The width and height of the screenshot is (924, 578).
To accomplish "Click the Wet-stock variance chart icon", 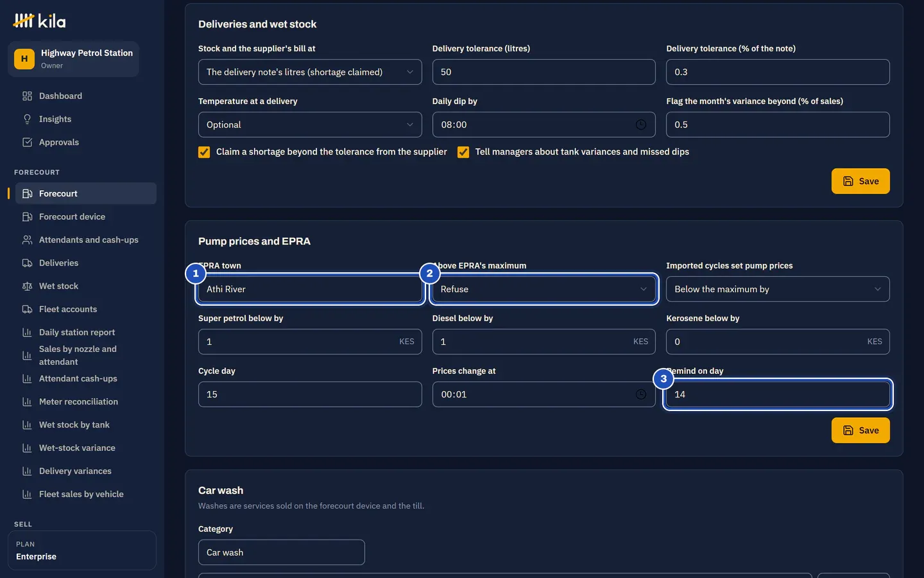I will pos(27,448).
